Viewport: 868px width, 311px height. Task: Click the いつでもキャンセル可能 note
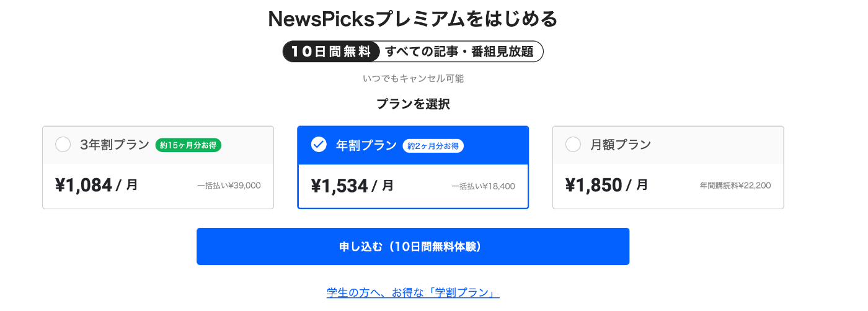413,79
